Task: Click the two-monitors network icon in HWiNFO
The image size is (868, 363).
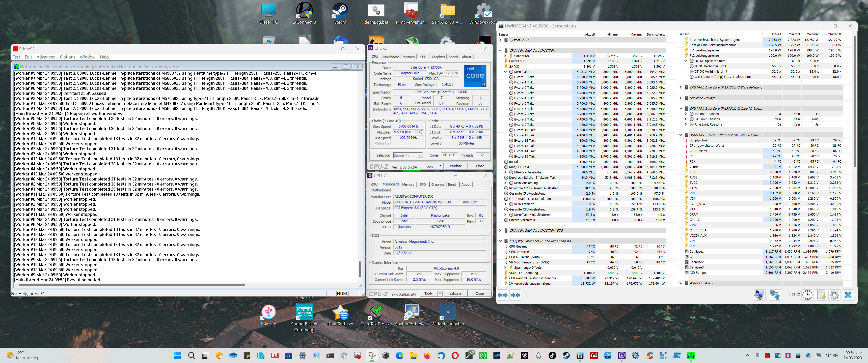Action: click(775, 295)
